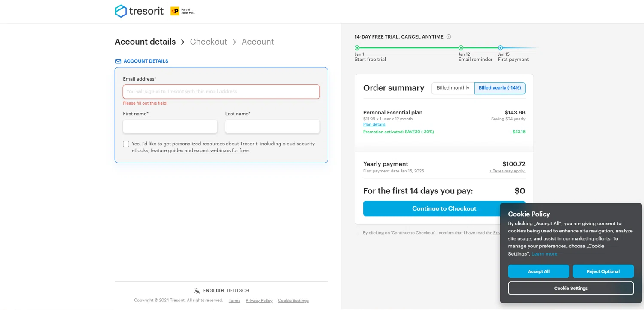Accept all cookies
The height and width of the screenshot is (310, 644).
click(538, 271)
